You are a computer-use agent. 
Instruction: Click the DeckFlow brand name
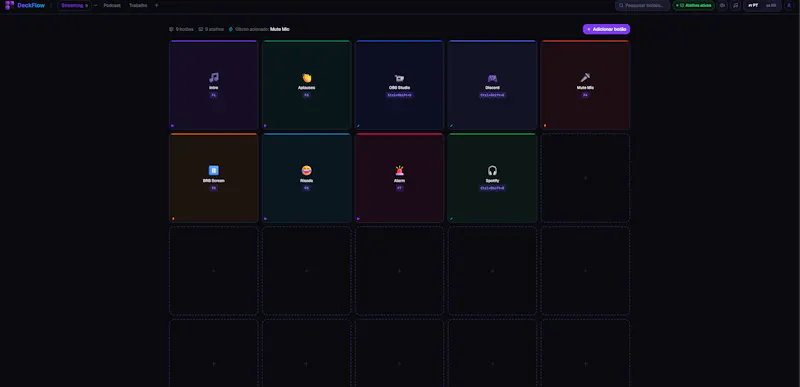31,5
